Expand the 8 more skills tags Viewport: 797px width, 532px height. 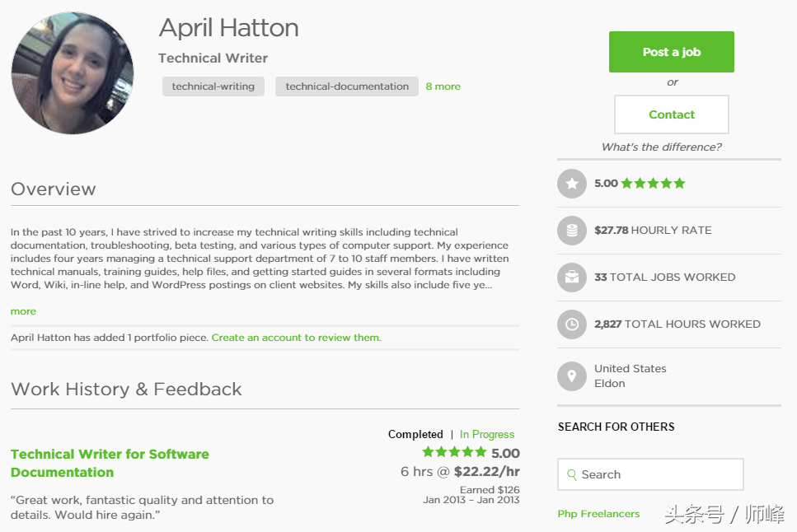tap(443, 86)
